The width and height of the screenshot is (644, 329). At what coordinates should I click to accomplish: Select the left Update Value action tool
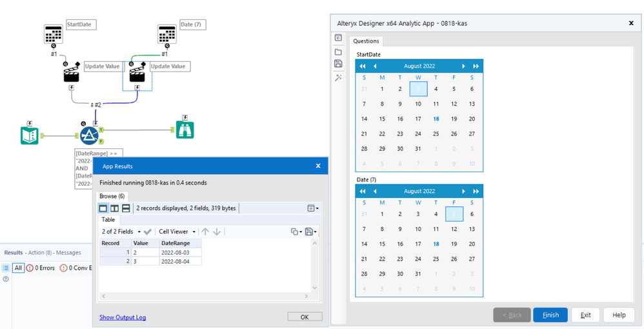[72, 73]
